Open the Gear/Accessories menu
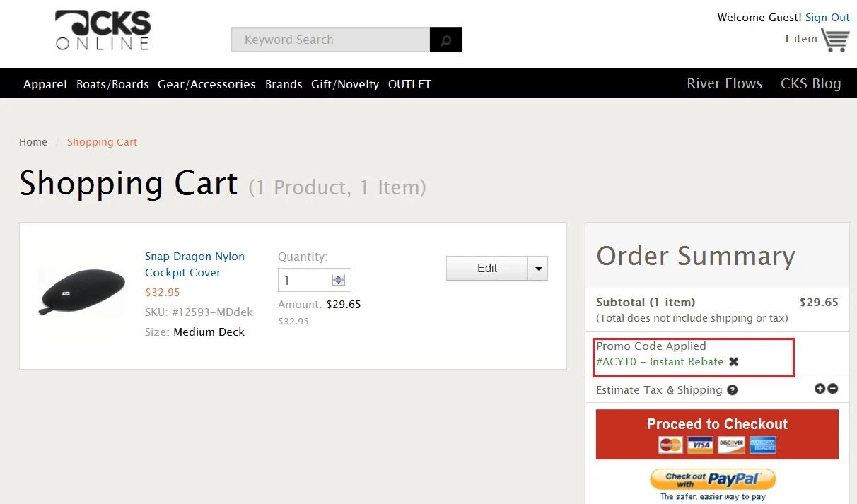 pos(206,84)
